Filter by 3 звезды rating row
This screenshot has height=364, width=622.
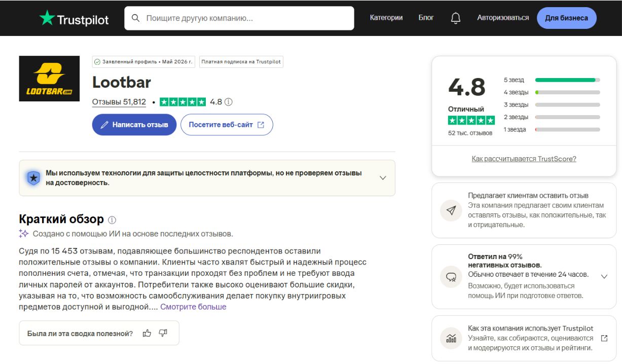[552, 105]
